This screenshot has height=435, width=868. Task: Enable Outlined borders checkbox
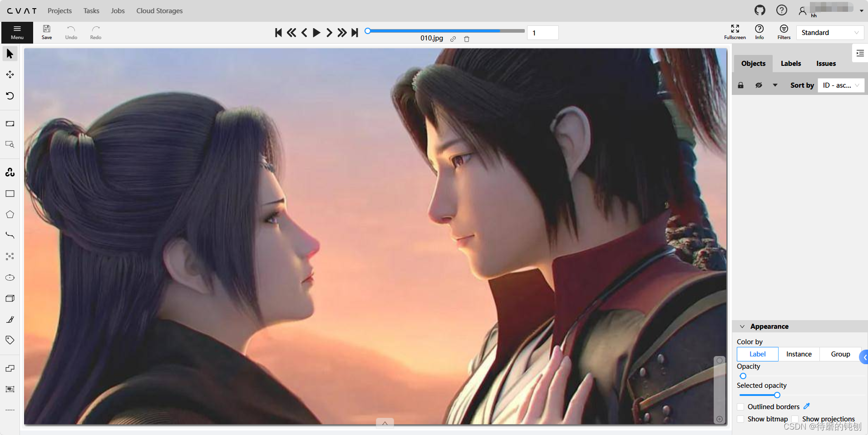point(740,407)
